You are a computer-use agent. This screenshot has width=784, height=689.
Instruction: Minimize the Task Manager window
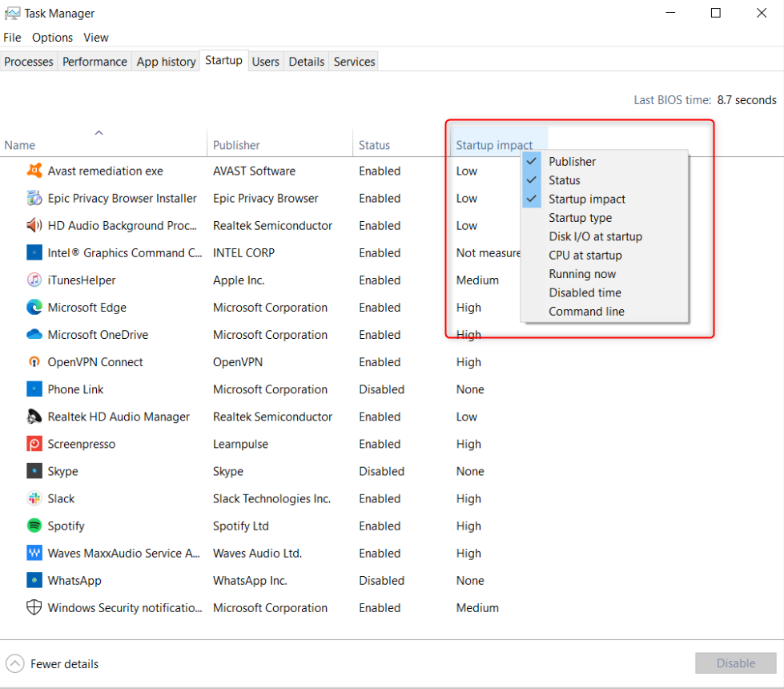[670, 13]
